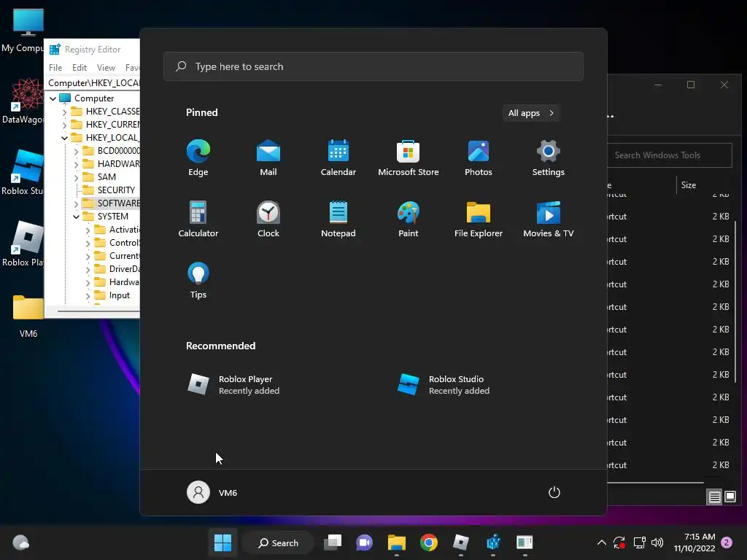
Task: Switch to Roblox taskbar icon
Action: pos(461,542)
